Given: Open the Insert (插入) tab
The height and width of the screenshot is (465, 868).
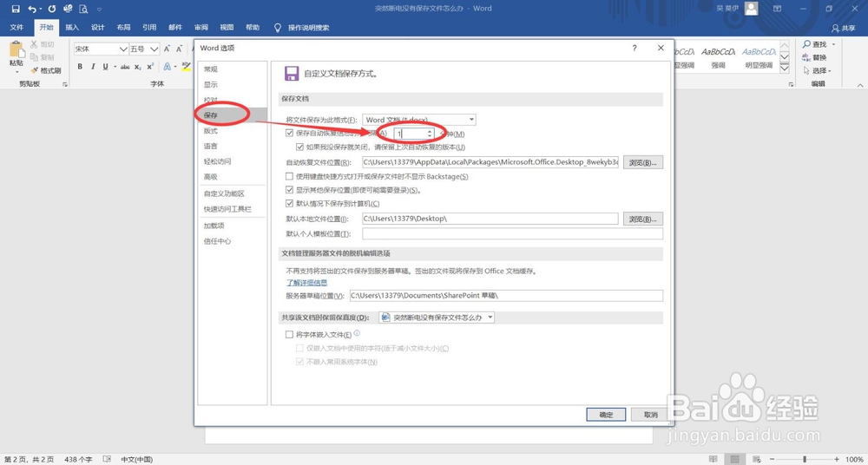Looking at the screenshot, I should [x=72, y=28].
